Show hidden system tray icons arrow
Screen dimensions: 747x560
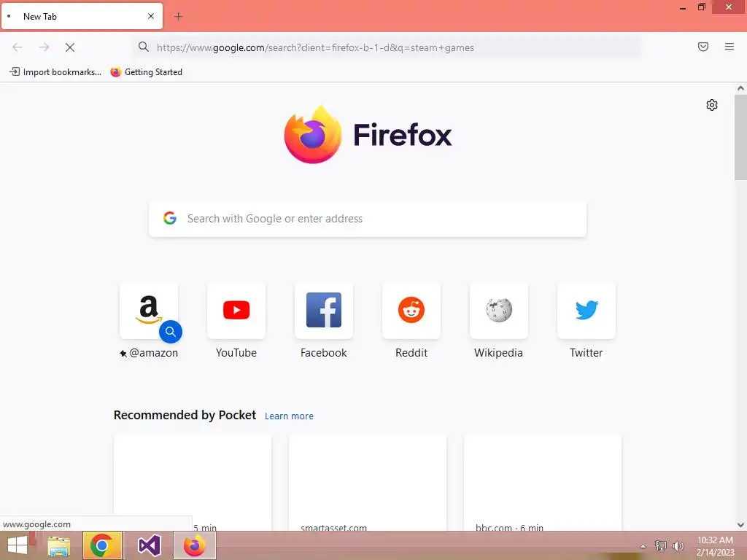coord(643,546)
